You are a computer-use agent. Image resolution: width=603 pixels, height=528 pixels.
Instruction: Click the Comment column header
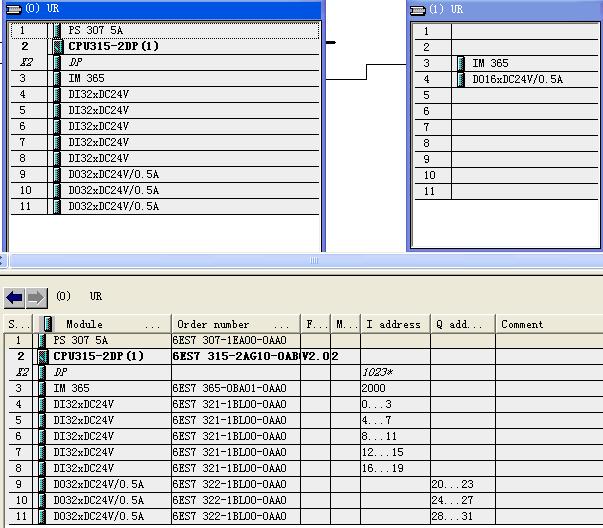549,324
